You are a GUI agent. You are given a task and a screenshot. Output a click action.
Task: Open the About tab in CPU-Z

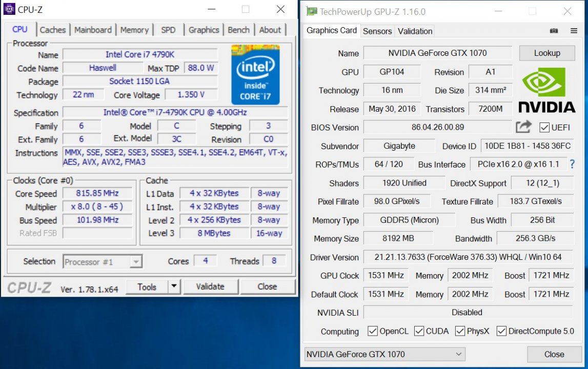point(270,30)
